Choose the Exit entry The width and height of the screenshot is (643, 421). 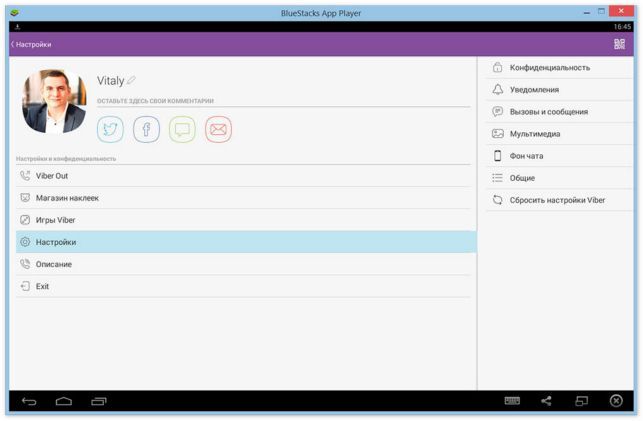click(244, 287)
